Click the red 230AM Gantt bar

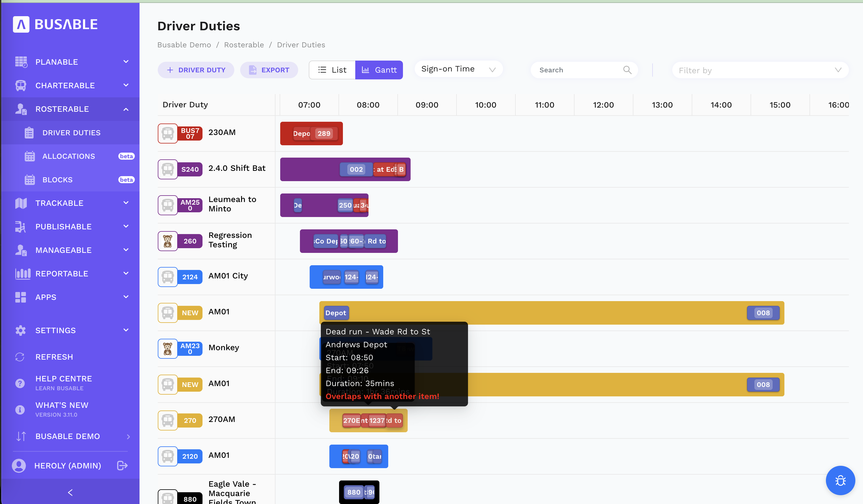[x=311, y=133]
